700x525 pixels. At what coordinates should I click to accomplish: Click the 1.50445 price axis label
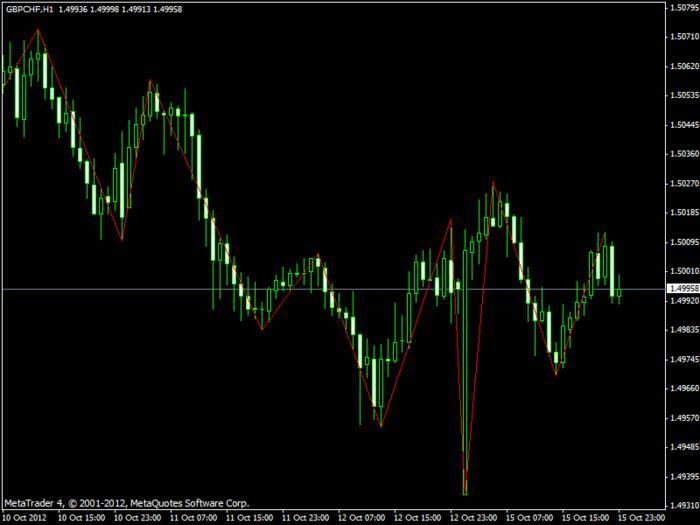pos(684,125)
